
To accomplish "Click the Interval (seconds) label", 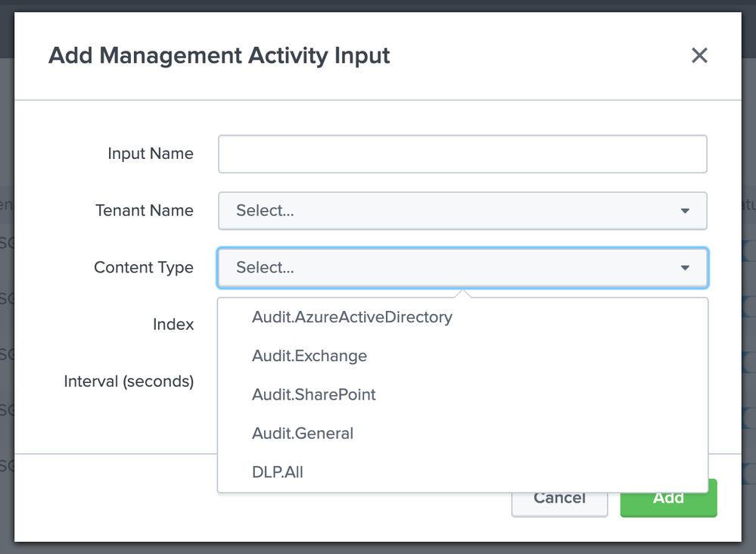I will tap(129, 381).
